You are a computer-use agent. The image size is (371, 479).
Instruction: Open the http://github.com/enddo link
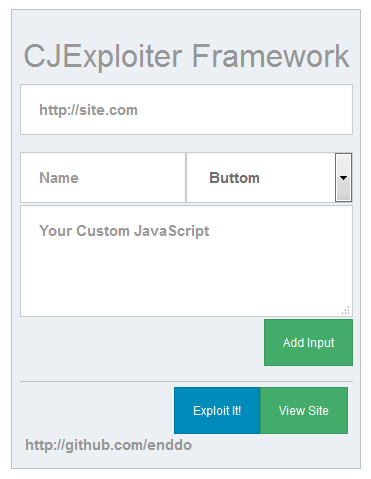pyautogui.click(x=109, y=445)
